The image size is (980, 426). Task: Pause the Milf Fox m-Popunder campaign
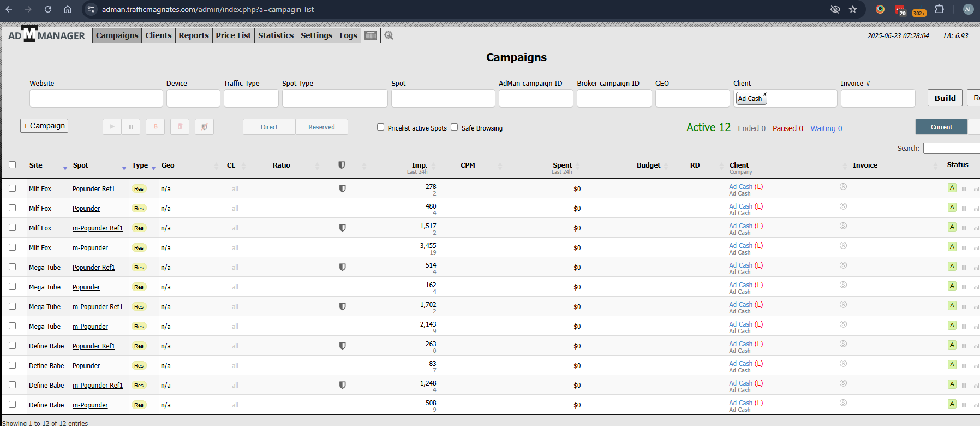point(964,248)
